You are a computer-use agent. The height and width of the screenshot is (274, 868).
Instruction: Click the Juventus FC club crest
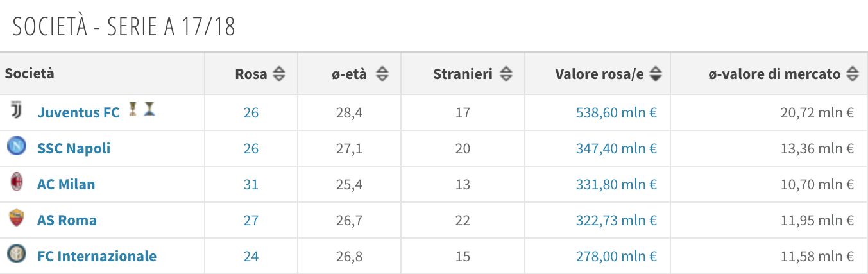(16, 111)
